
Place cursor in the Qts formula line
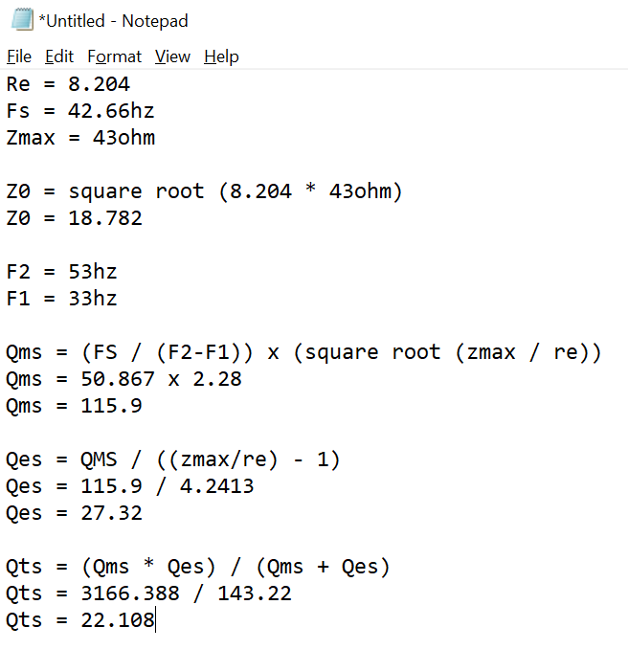197,567
